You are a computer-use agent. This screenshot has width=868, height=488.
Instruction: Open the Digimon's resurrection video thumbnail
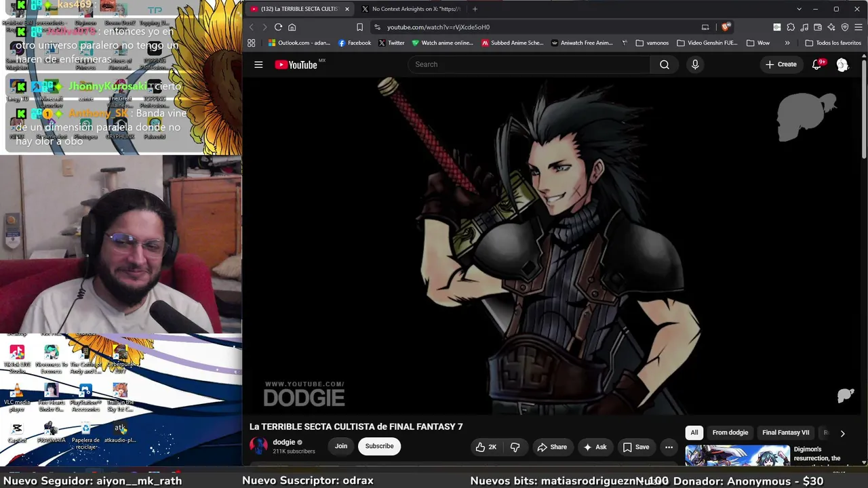(x=737, y=455)
